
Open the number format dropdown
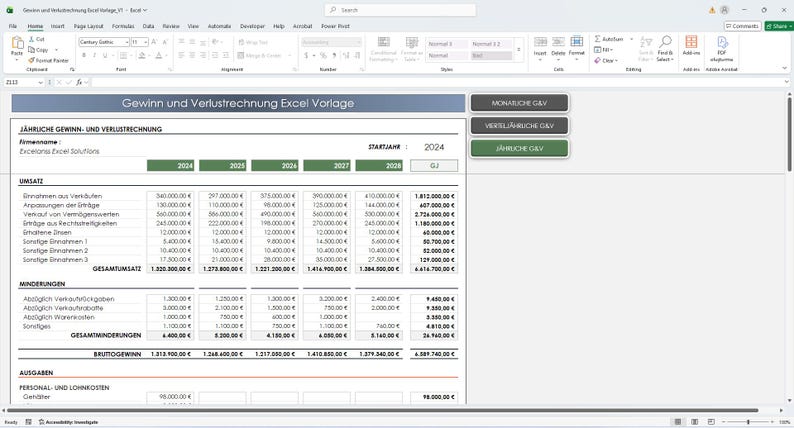click(x=359, y=43)
